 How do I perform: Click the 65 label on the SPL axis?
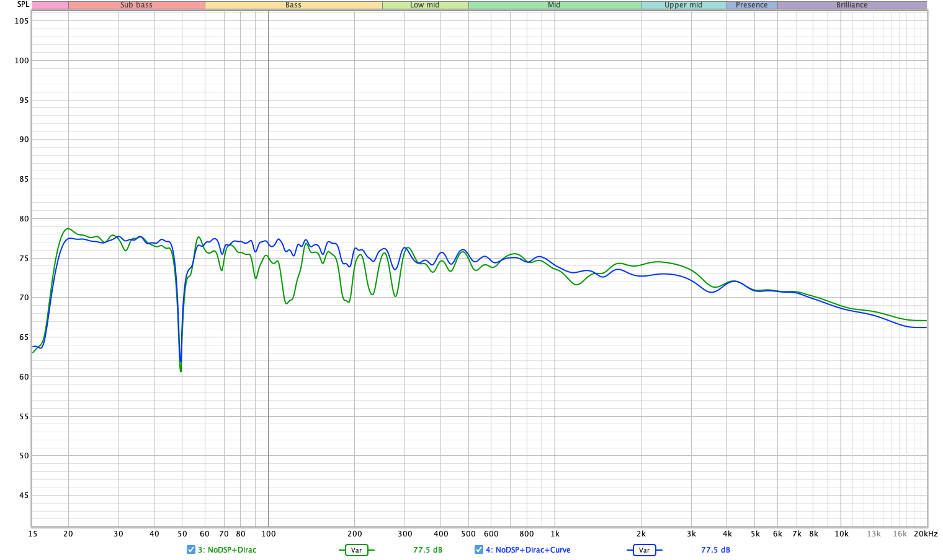click(24, 337)
